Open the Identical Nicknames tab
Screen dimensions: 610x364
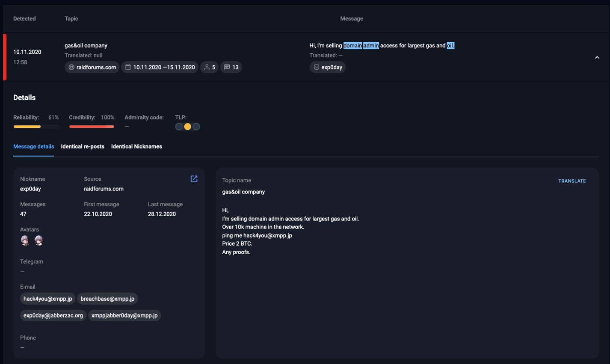(136, 147)
